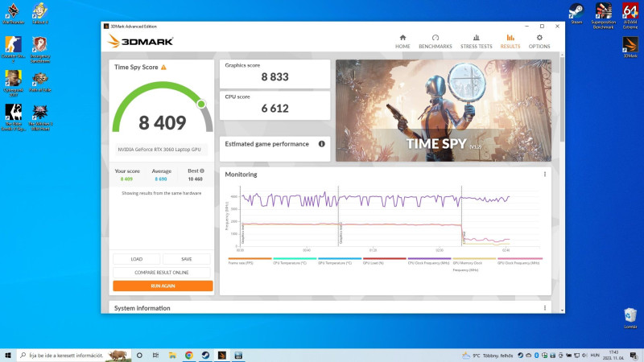This screenshot has height=362, width=644.
Task: Click the Fallout 4 desktop icon
Action: click(x=40, y=14)
